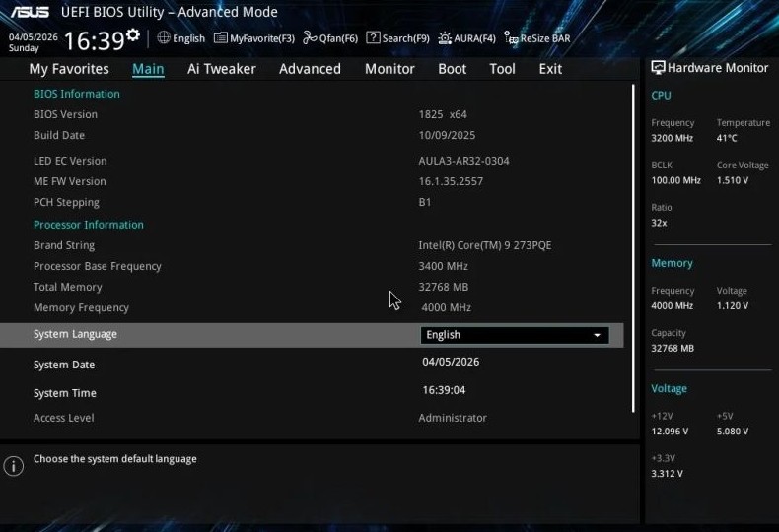Image resolution: width=779 pixels, height=532 pixels.
Task: Open the Ai Tweaker tab
Action: pyautogui.click(x=222, y=69)
